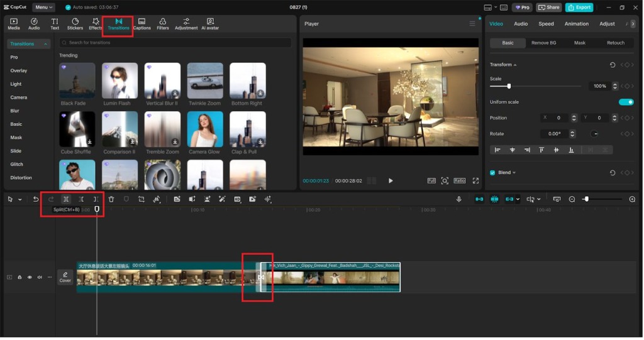Start voiceover recording with microphone icon
This screenshot has width=644, height=340.
[x=459, y=199]
